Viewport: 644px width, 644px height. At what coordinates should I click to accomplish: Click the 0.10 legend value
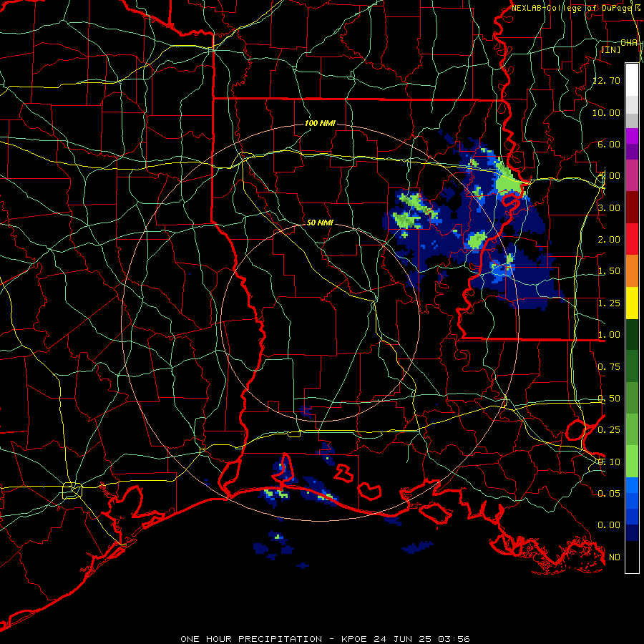(609, 462)
